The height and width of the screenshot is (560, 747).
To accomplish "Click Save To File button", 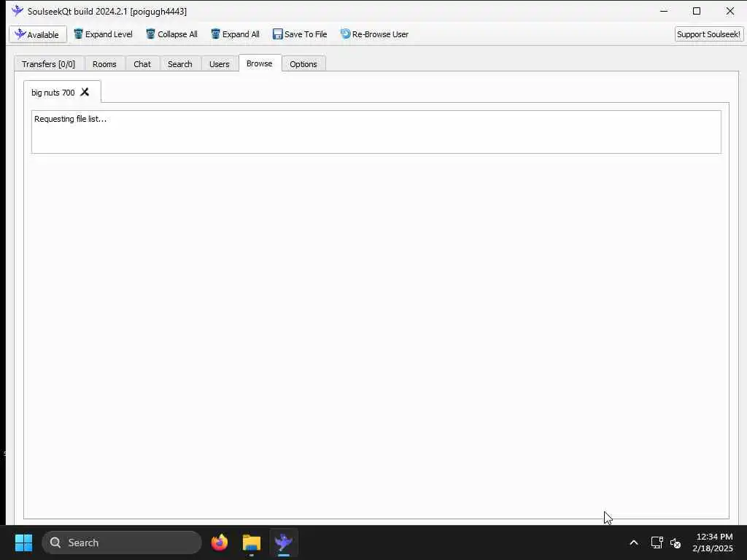I will tap(300, 34).
